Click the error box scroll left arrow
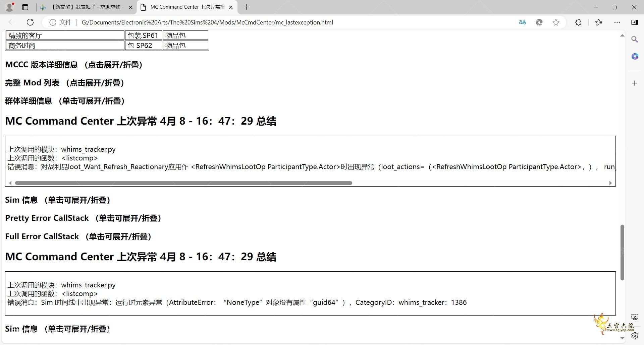The width and height of the screenshot is (644, 345). point(10,183)
